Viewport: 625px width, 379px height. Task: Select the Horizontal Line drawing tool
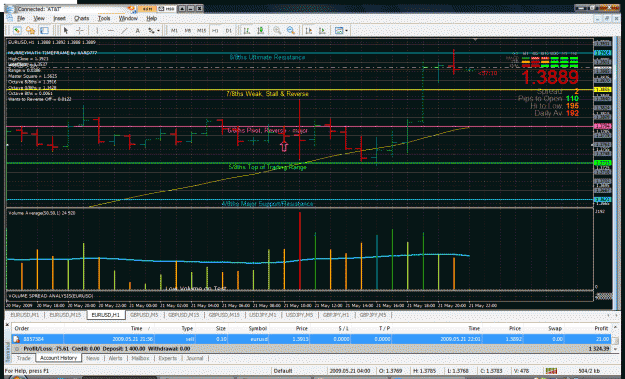111,30
